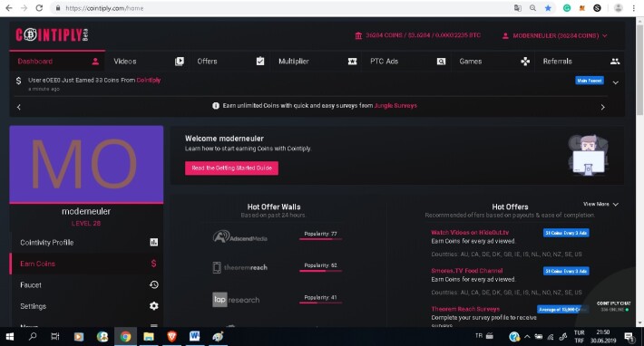Click the browser zoom magnifier icon
This screenshot has height=346, width=644.
(532, 8)
